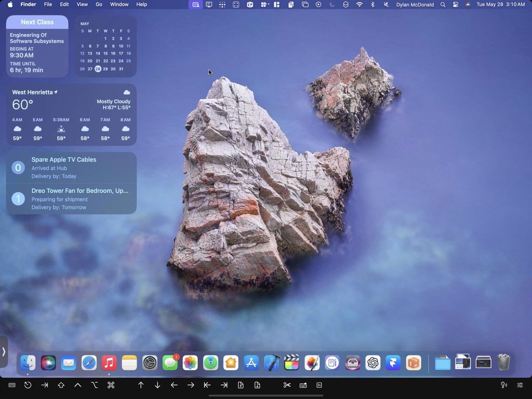Viewport: 532px width, 399px height.
Task: Launch Xcode from the dock
Action: pyautogui.click(x=271, y=363)
